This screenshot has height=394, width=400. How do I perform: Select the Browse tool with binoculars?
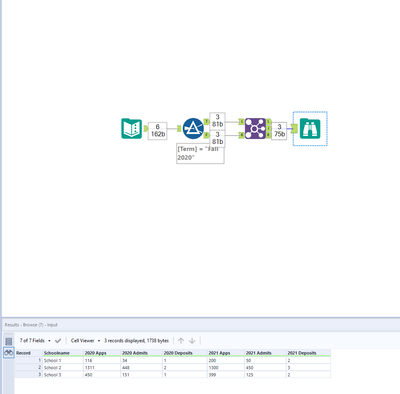tap(310, 129)
